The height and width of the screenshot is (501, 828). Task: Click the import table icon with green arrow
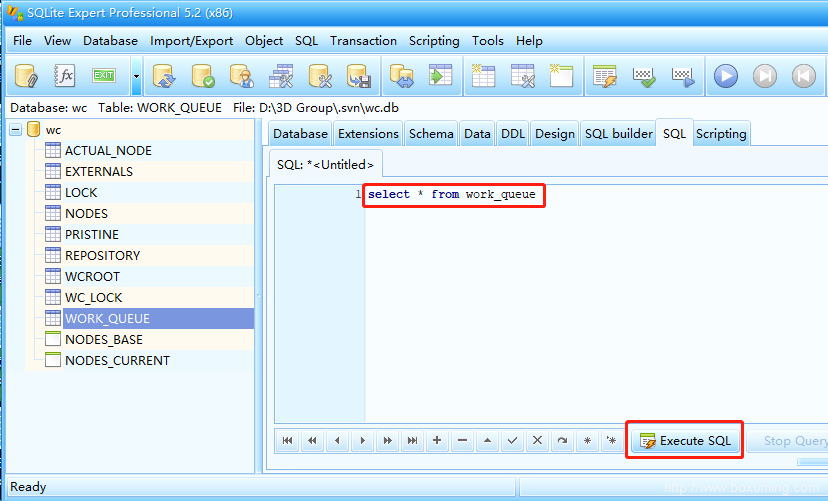coord(441,76)
